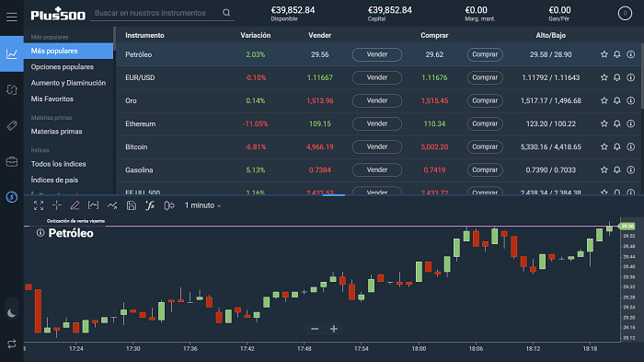Click Vender button for Ethereum
This screenshot has height=362, width=644.
pyautogui.click(x=376, y=123)
